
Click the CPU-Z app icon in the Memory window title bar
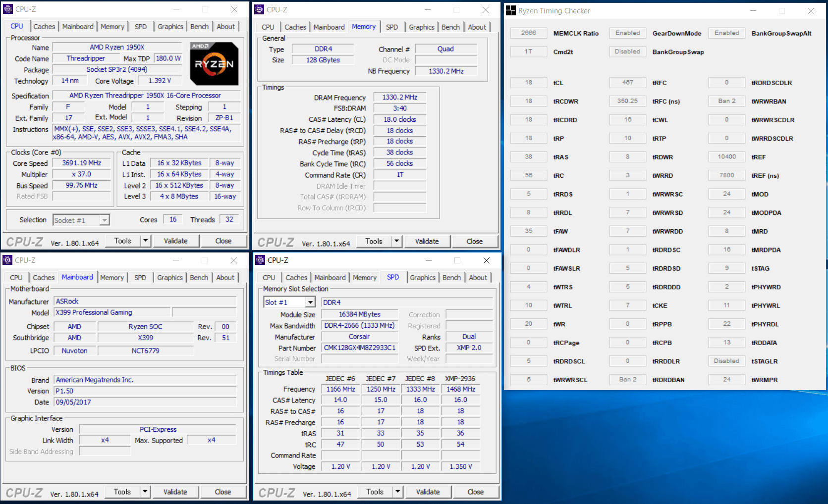click(x=259, y=10)
